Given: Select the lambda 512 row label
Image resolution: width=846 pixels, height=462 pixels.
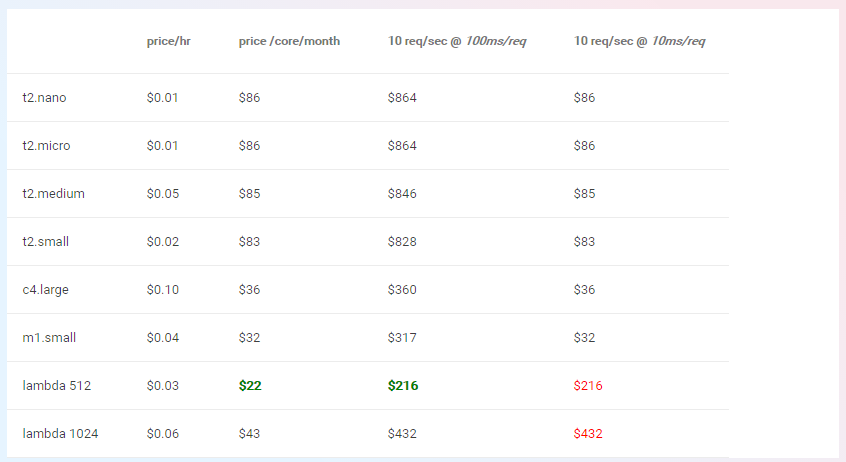Looking at the screenshot, I should pos(56,386).
